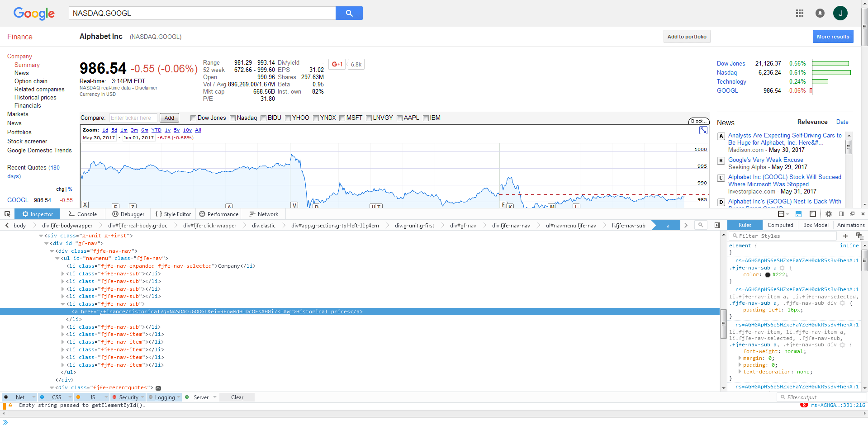Open the Google apps grid
The width and height of the screenshot is (868, 425).
(800, 13)
